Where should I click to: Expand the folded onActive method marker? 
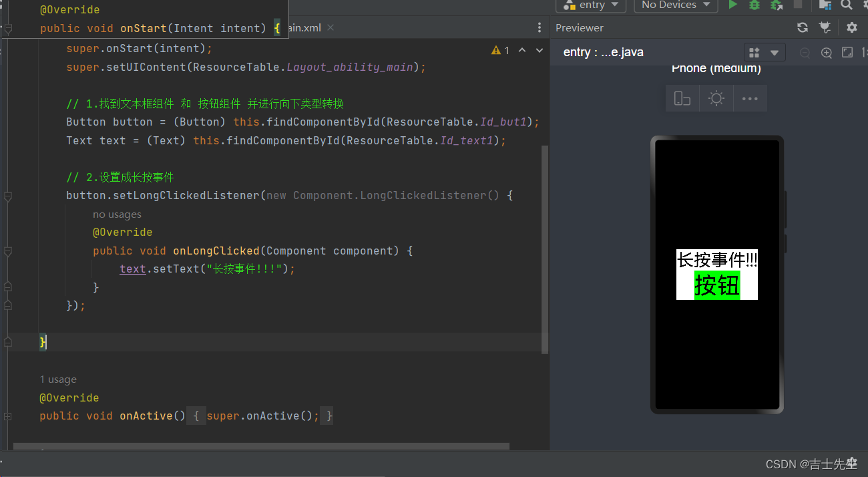8,416
